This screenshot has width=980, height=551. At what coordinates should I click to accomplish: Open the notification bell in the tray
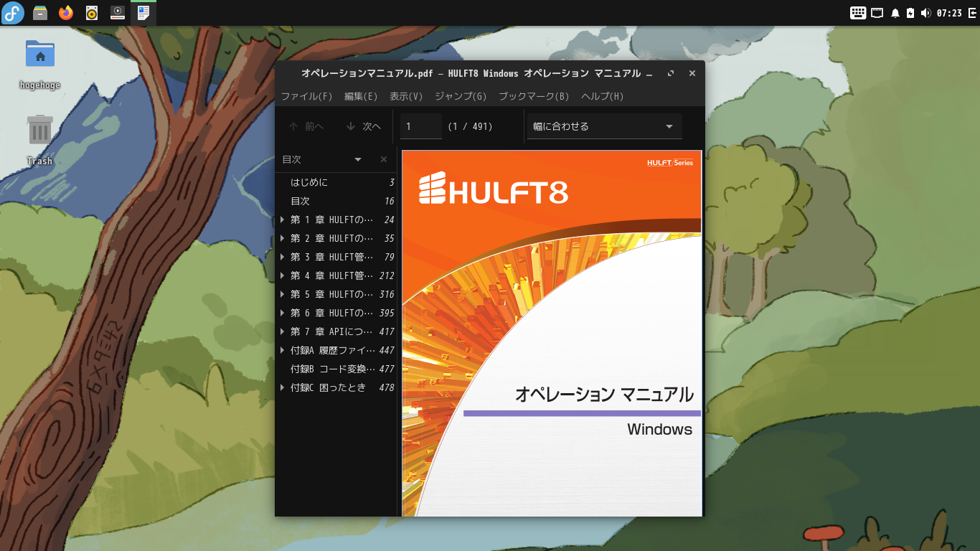[895, 13]
